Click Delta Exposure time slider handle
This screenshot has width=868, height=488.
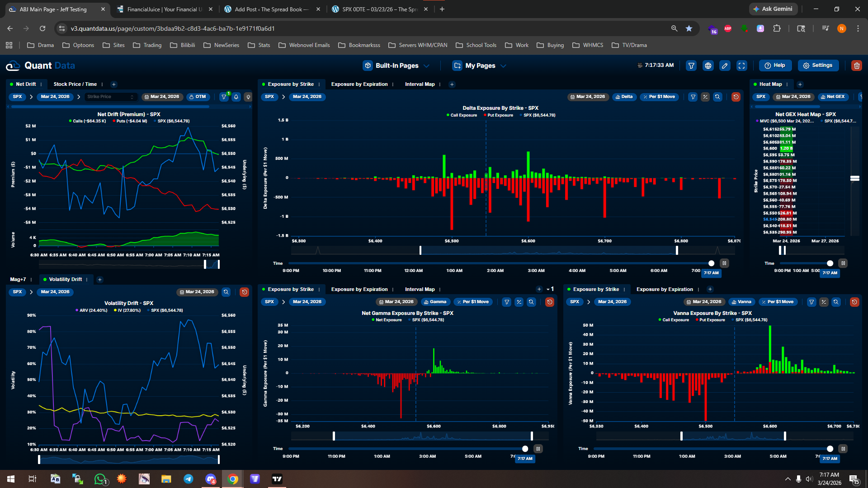click(711, 263)
